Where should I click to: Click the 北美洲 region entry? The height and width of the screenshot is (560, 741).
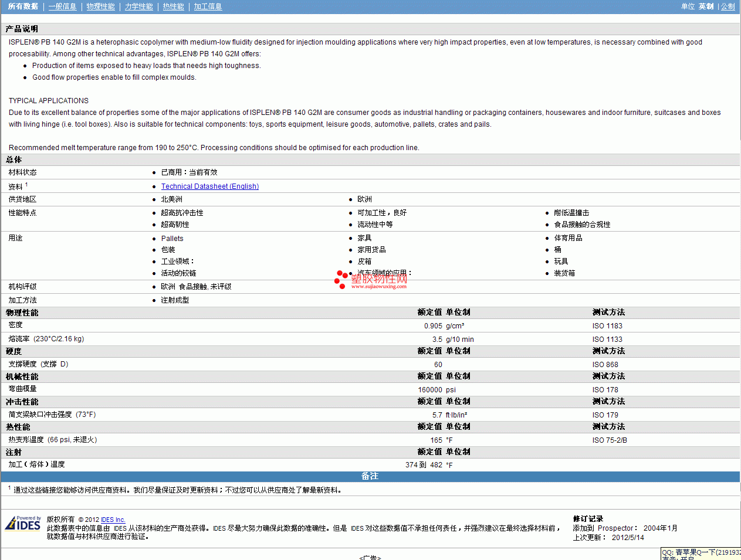(171, 199)
